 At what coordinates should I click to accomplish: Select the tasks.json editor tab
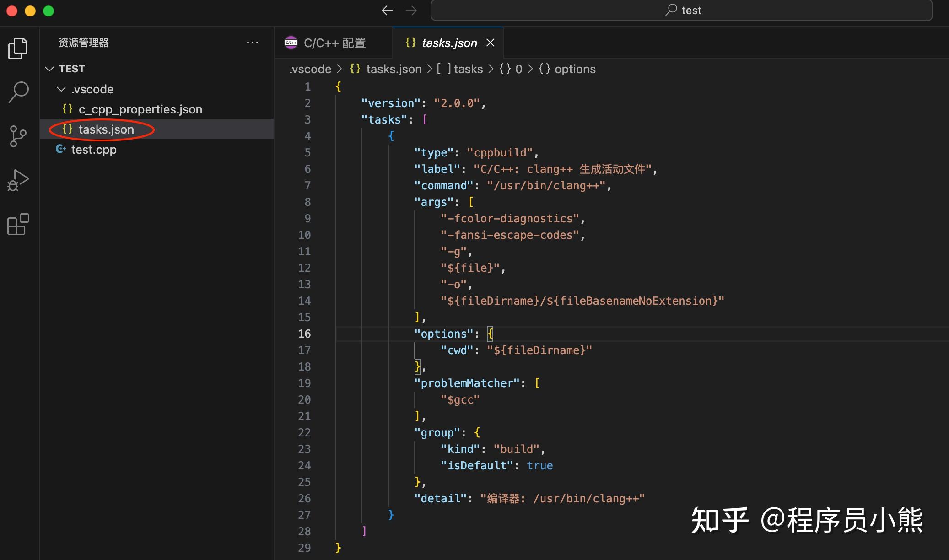click(448, 43)
